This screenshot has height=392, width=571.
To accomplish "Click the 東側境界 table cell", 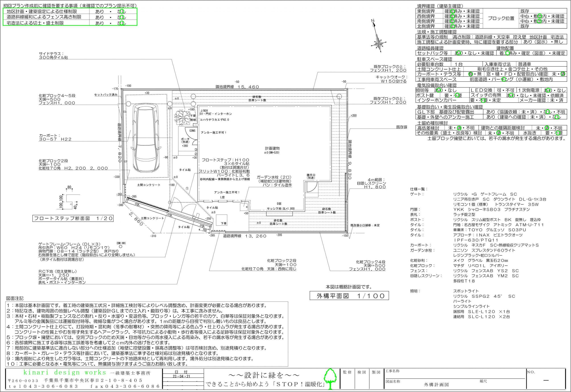I will tap(430, 11).
